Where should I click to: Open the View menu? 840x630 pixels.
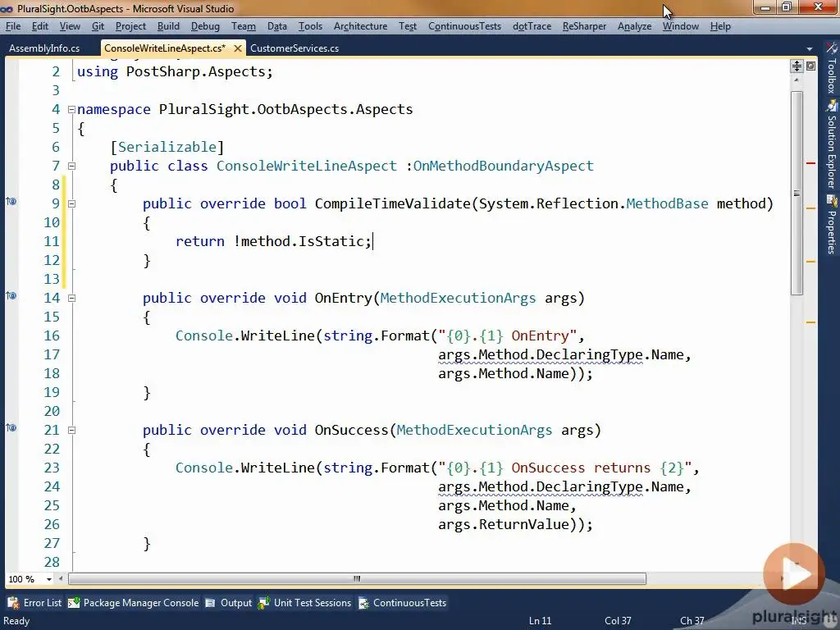tap(70, 26)
